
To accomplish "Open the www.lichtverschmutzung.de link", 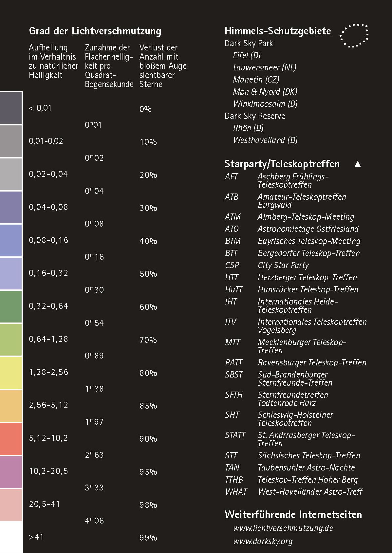I will [x=283, y=528].
